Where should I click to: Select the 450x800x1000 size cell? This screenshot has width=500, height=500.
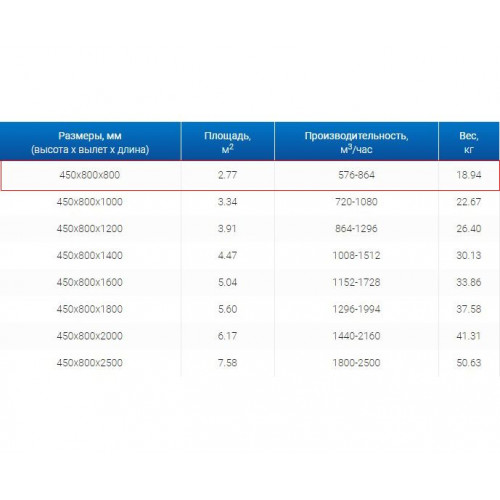pyautogui.click(x=90, y=202)
